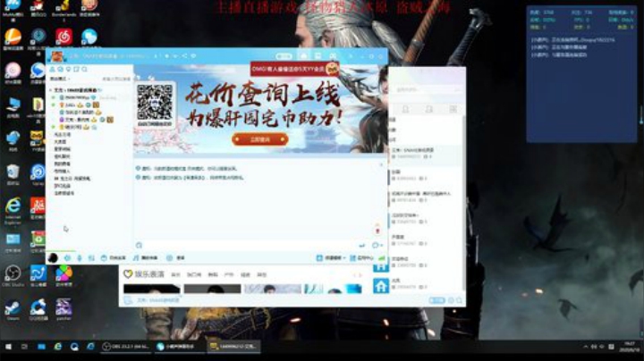Click orange query button on banner

(260, 139)
